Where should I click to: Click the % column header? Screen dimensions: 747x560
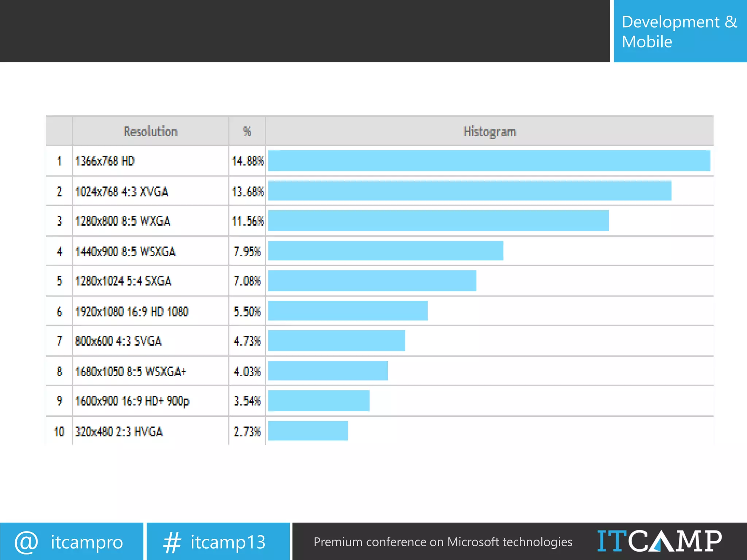coord(247,132)
